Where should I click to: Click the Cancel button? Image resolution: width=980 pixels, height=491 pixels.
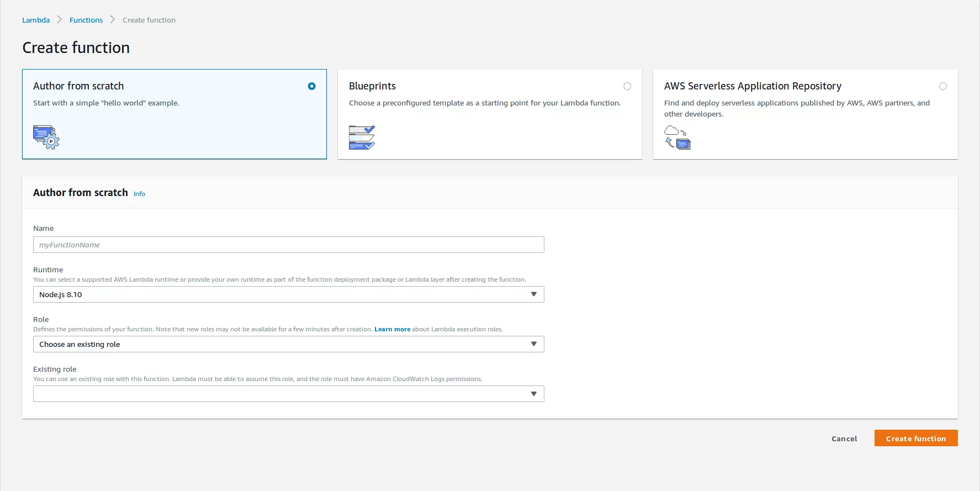844,439
